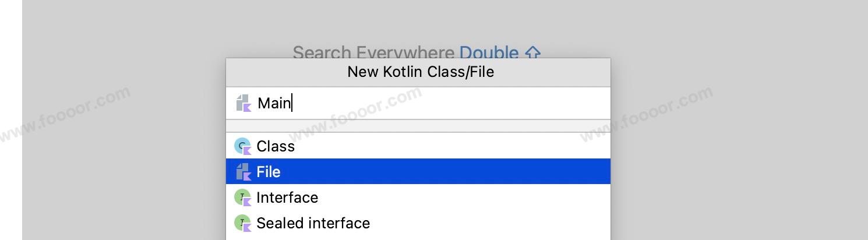This screenshot has height=240, width=868.
Task: Click the Interface type icon
Action: coord(242,197)
